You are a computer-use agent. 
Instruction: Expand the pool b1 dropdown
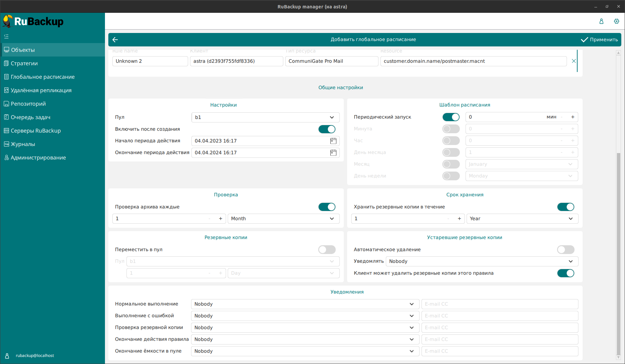(x=265, y=117)
